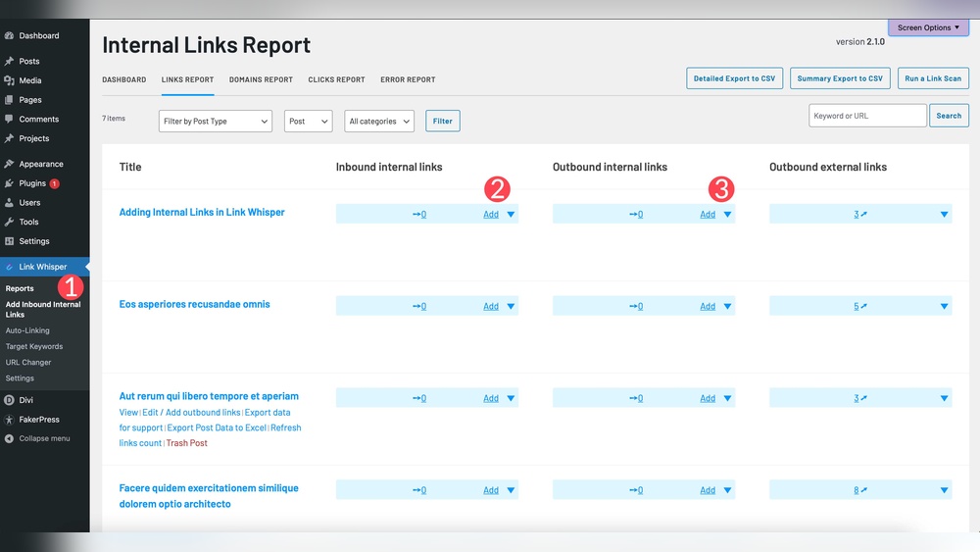
Task: Open Users icon in sidebar
Action: pos(9,203)
